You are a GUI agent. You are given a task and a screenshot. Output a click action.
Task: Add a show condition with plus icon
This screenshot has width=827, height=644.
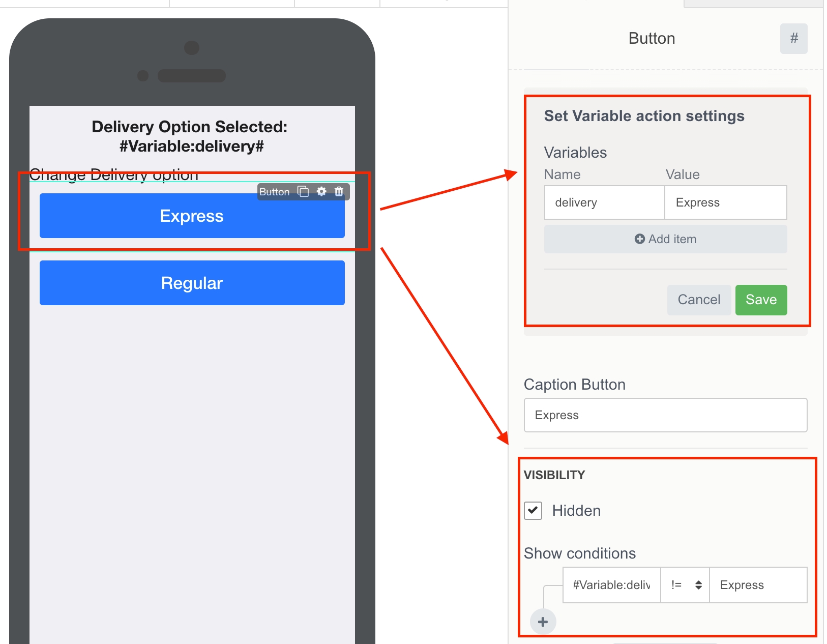click(x=543, y=622)
